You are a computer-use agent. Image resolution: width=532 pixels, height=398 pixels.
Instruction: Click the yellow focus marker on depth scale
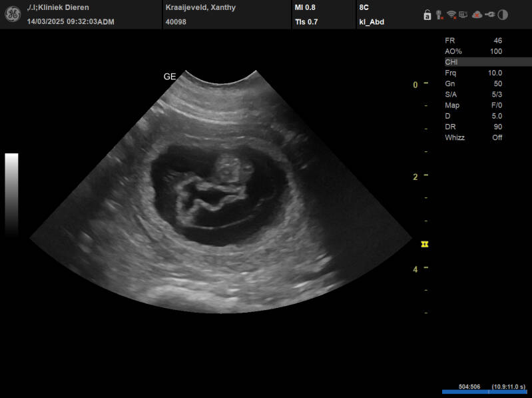click(x=425, y=244)
